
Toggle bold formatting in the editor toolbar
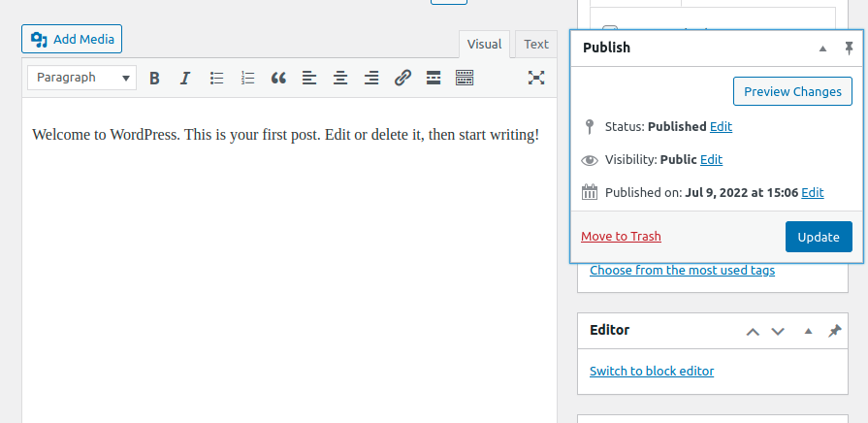coord(154,78)
